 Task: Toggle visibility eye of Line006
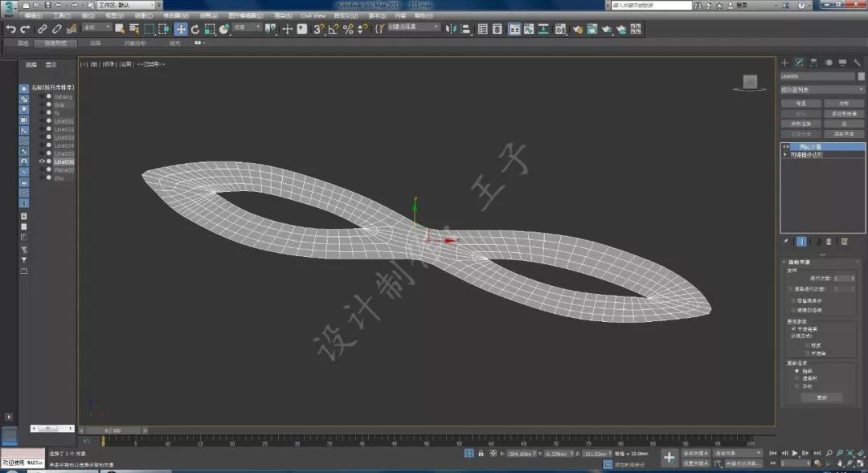tap(42, 161)
